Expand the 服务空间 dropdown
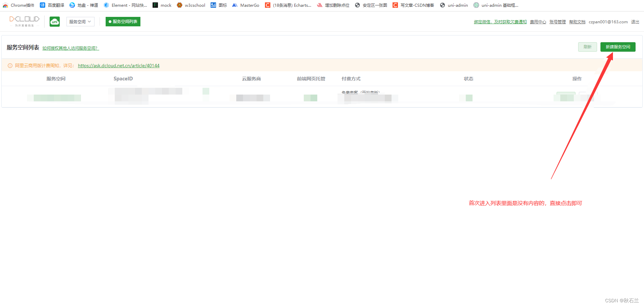The image size is (644, 306). [80, 22]
